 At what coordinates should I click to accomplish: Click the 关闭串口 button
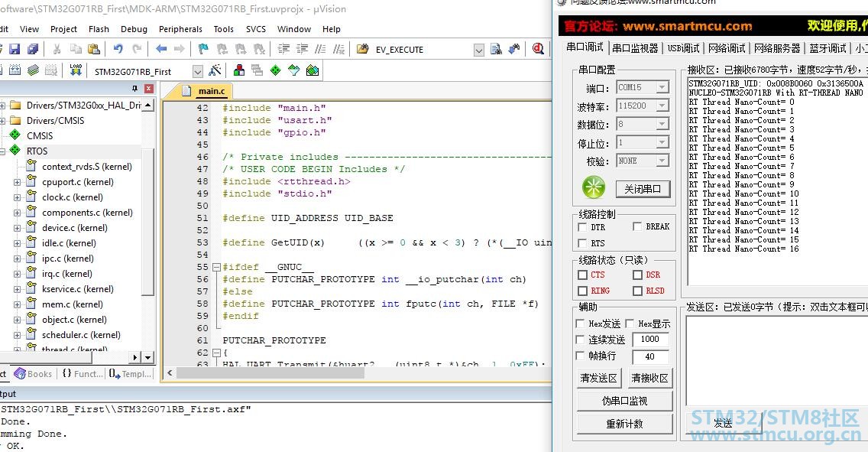(x=643, y=189)
